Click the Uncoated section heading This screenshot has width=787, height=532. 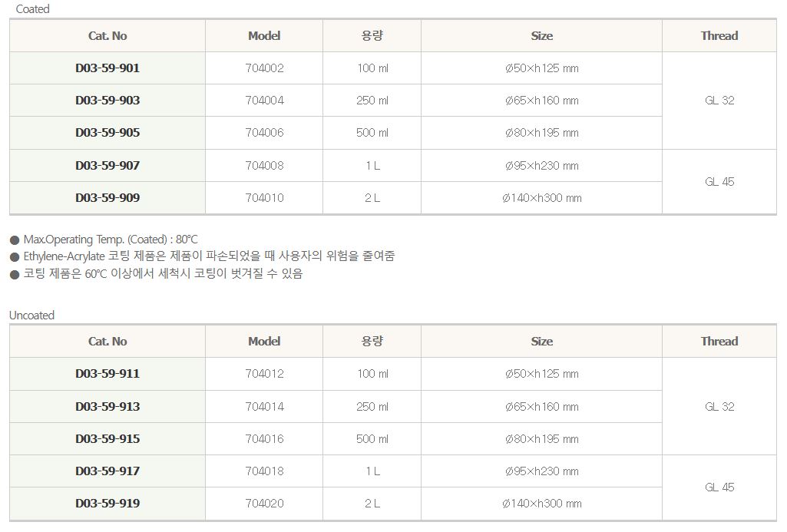pos(32,316)
